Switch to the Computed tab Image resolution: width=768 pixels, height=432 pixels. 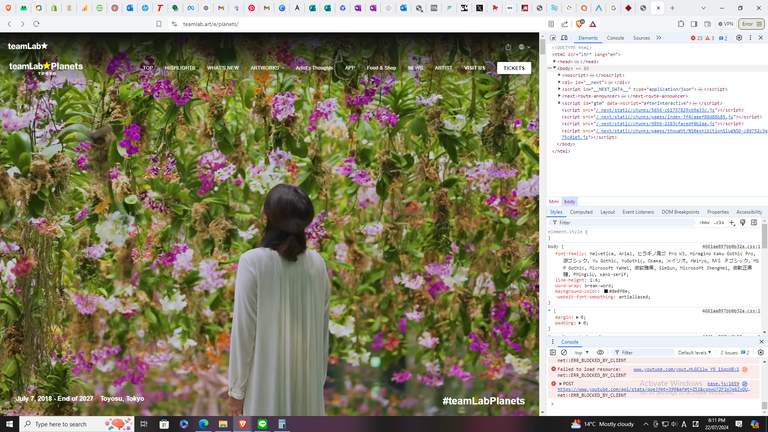[581, 212]
